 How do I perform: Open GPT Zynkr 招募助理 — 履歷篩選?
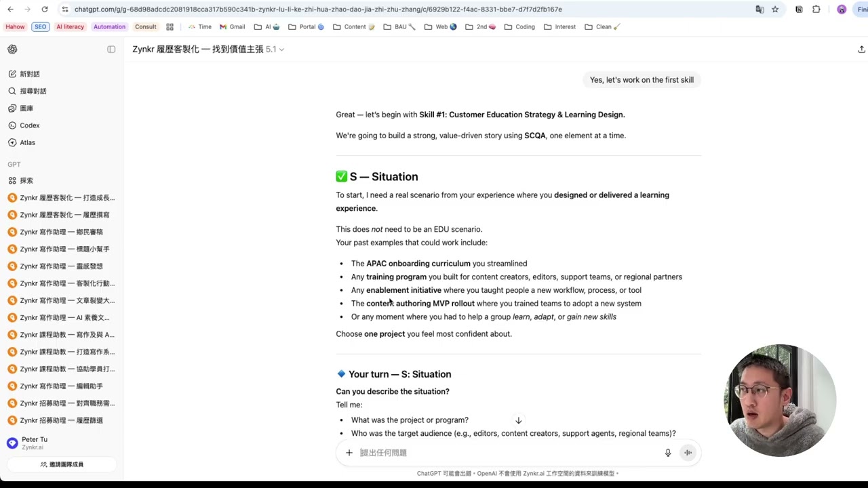click(x=62, y=420)
